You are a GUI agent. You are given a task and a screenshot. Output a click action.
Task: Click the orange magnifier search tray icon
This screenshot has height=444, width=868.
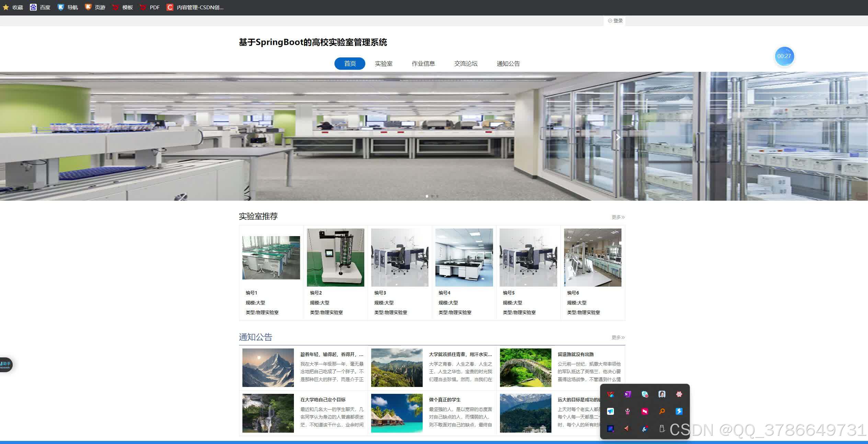662,411
